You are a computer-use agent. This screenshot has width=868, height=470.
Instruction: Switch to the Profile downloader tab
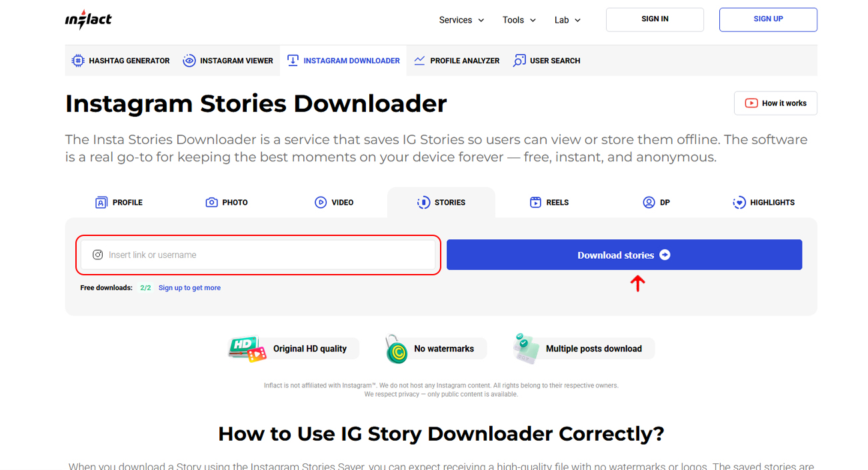tap(119, 203)
